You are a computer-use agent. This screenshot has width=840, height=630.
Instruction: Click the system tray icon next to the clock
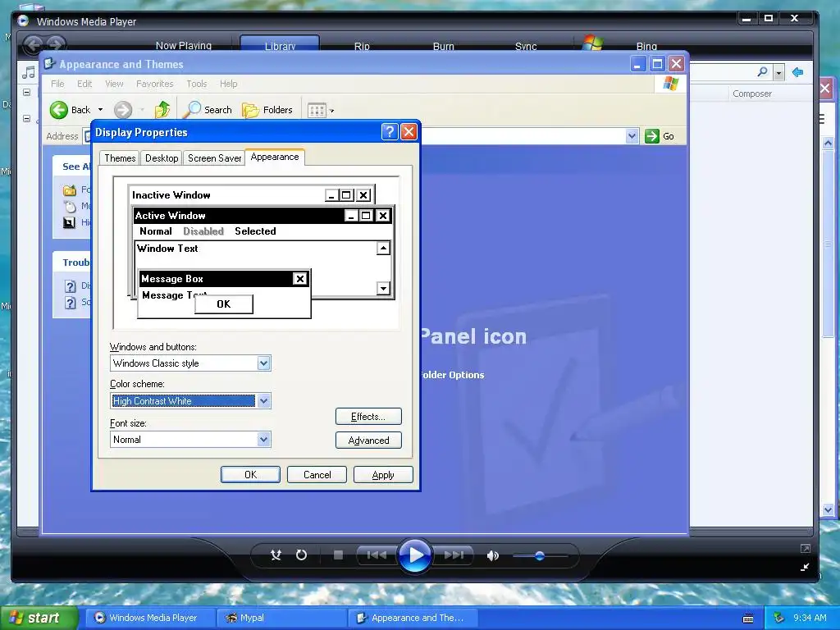778,618
